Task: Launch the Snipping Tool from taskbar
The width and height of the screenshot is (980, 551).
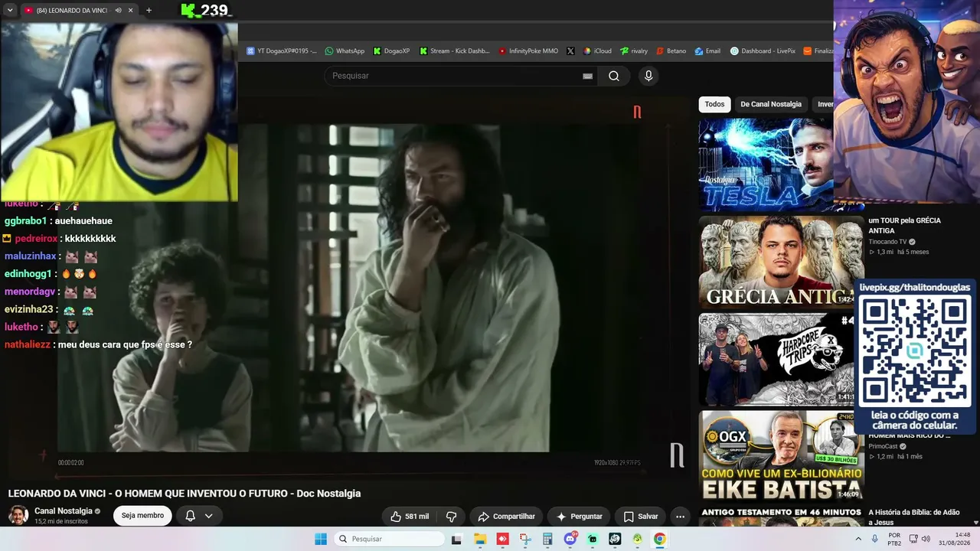Action: 525,539
